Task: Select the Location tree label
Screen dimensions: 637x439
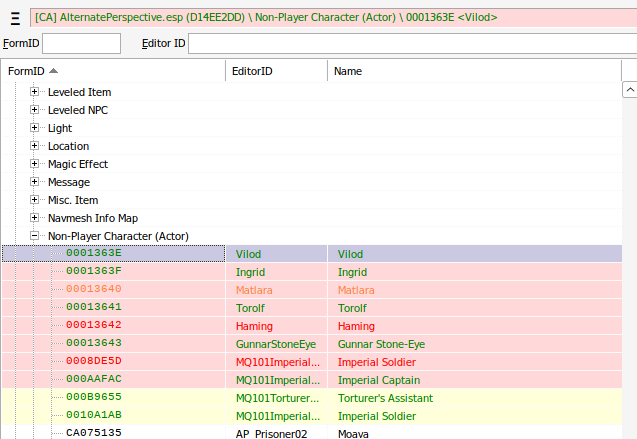Action: click(x=68, y=146)
